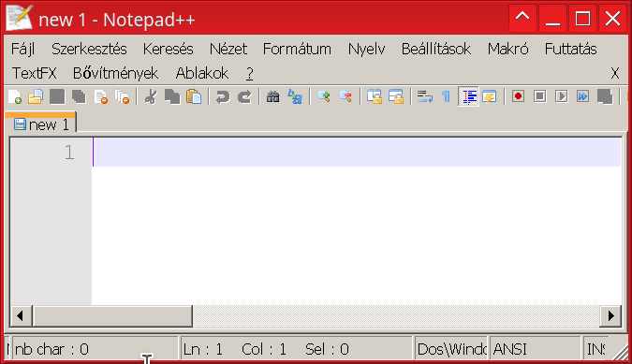
Task: Toggle the indent guide icon
Action: (468, 97)
